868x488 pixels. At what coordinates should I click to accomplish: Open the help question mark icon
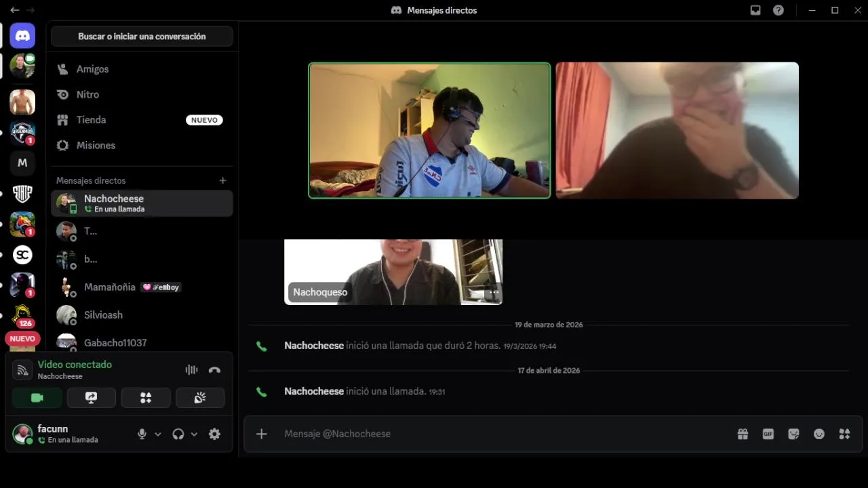click(778, 10)
